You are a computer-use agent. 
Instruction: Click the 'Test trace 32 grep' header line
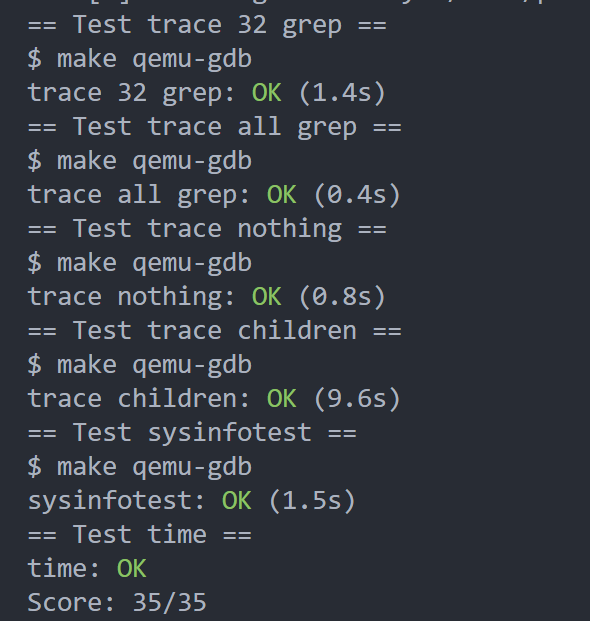point(207,26)
